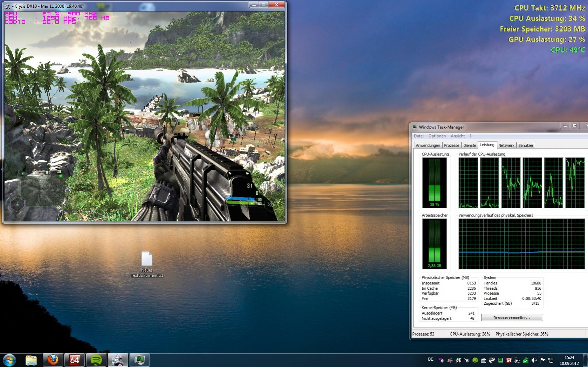Click the Im Cache 2286 row
Image resolution: width=588 pixels, height=367 pixels.
point(449,288)
